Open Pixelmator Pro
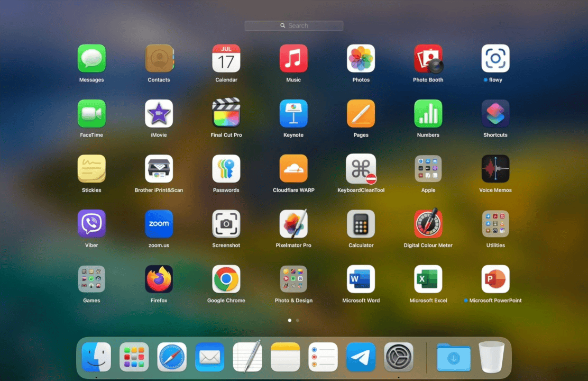588x381 pixels. [x=293, y=224]
